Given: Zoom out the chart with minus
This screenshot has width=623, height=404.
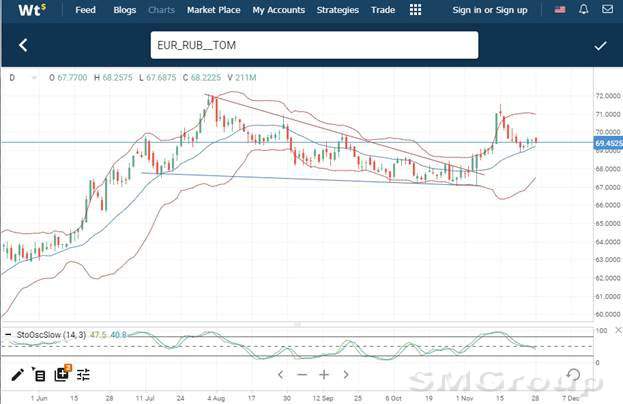Looking at the screenshot, I should pyautogui.click(x=302, y=375).
